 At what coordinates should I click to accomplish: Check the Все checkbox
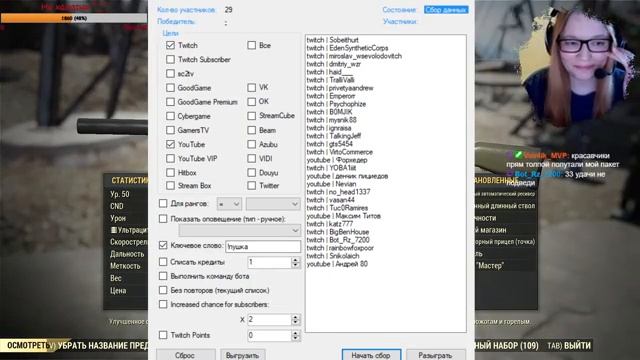251,45
